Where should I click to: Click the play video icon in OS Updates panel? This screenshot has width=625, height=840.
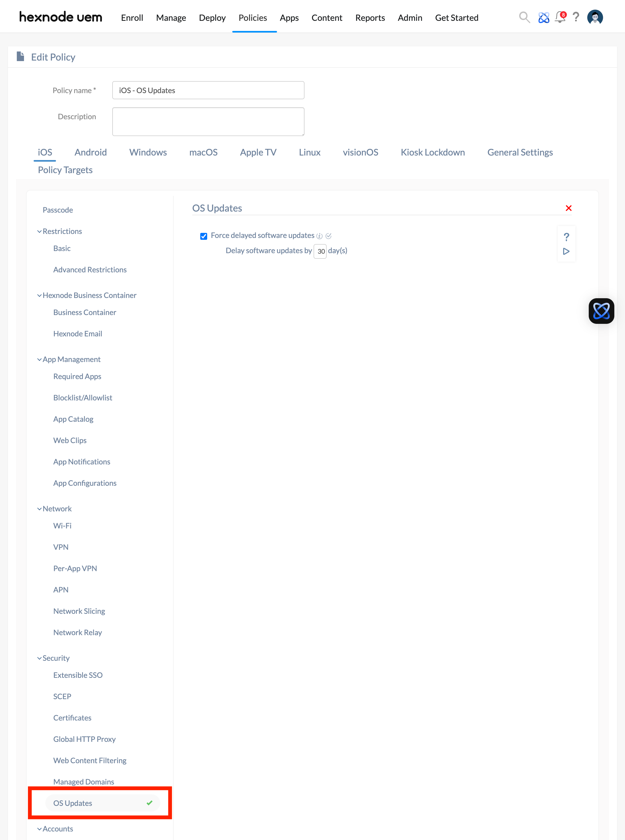click(566, 251)
